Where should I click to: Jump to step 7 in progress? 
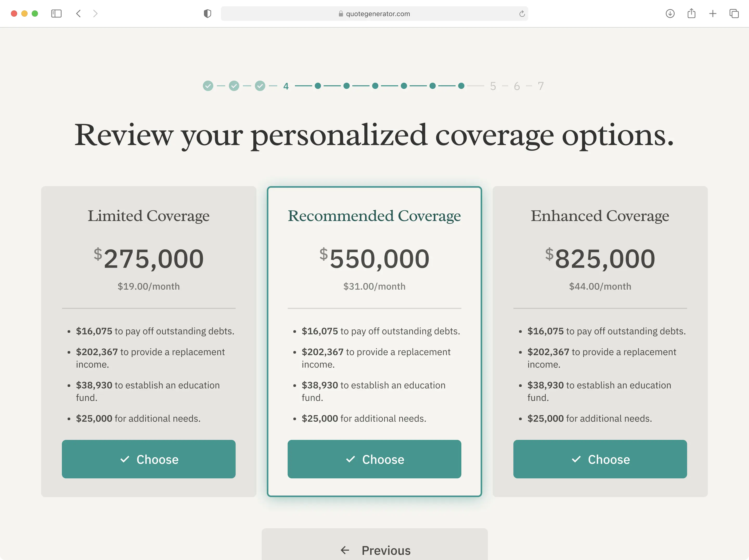(541, 86)
